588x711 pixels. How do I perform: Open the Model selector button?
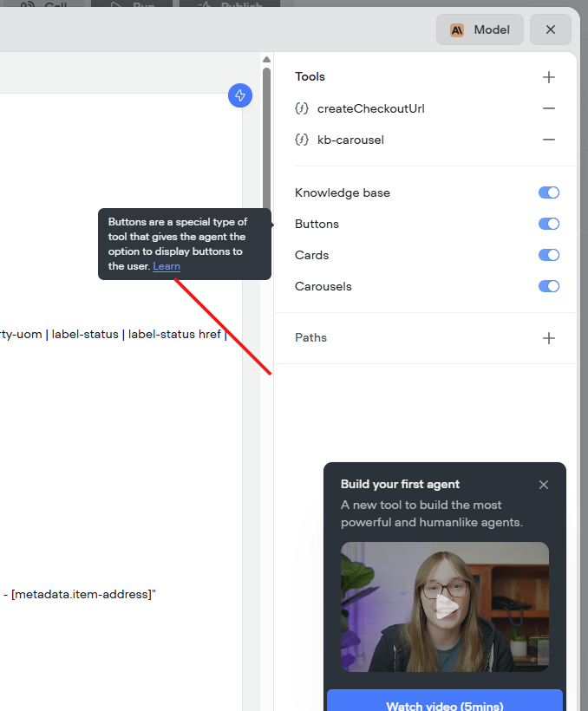click(x=480, y=29)
